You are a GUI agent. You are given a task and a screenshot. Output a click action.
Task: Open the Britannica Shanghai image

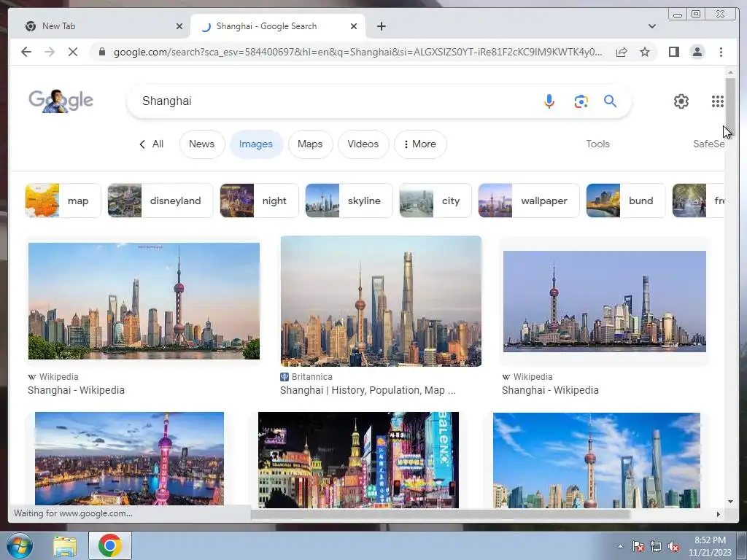coord(381,301)
